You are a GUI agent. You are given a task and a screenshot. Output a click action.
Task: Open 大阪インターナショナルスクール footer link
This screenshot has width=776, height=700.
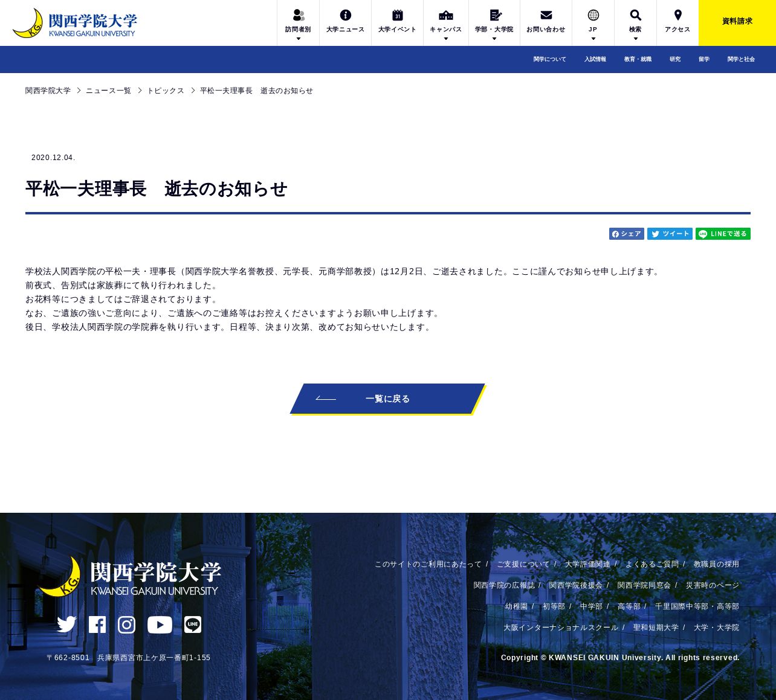[x=561, y=628]
